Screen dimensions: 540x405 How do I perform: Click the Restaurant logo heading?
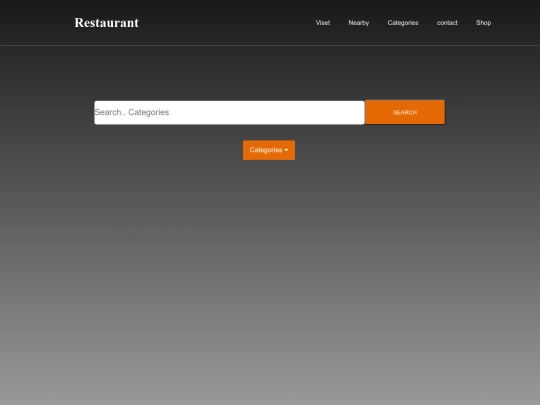point(106,23)
